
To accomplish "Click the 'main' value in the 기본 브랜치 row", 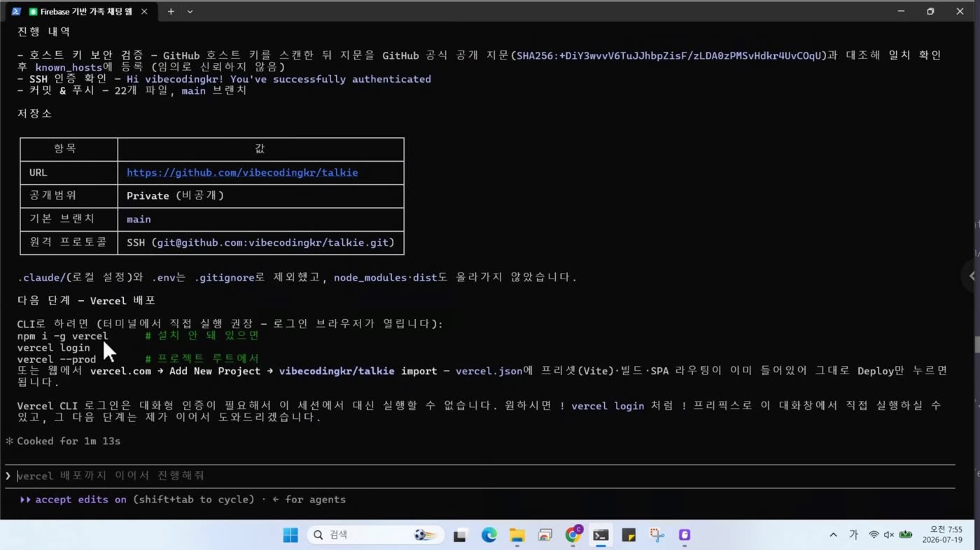I will [x=139, y=220].
